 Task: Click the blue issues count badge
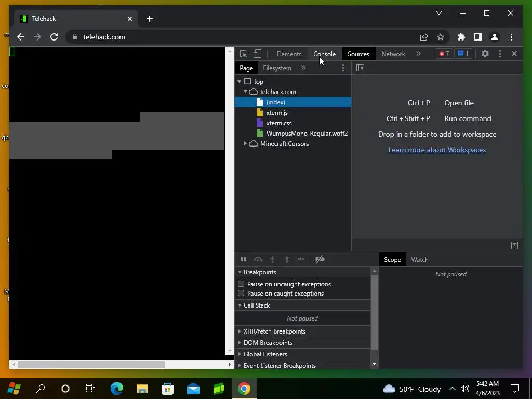(463, 54)
